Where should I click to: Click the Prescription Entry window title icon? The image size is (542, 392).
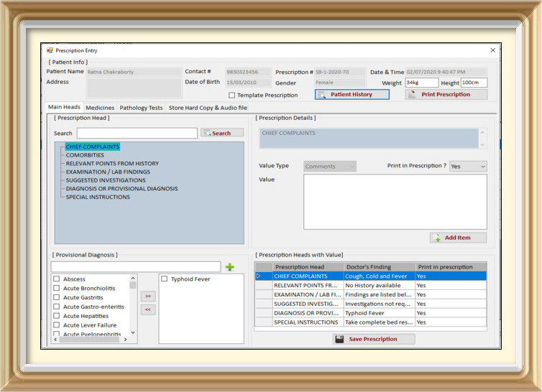[50, 50]
